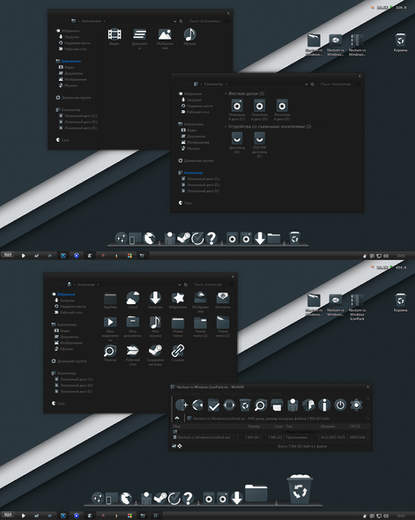Click the power-symbol icon in WinRAR's toolbar
The height and width of the screenshot is (520, 415).
point(340,405)
